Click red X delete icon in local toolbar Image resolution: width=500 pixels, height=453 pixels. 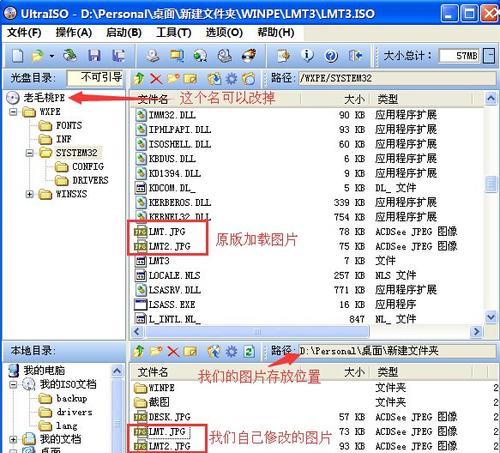tap(173, 351)
